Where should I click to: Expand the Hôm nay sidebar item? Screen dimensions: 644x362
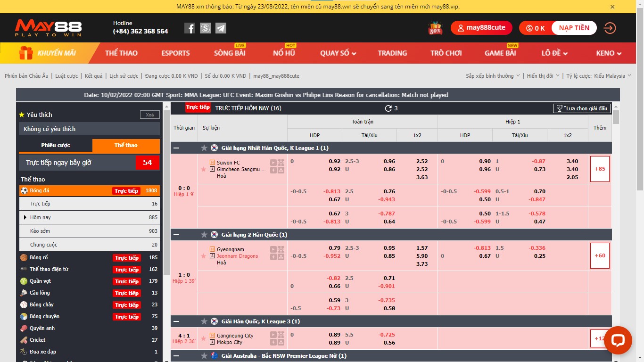click(x=90, y=217)
